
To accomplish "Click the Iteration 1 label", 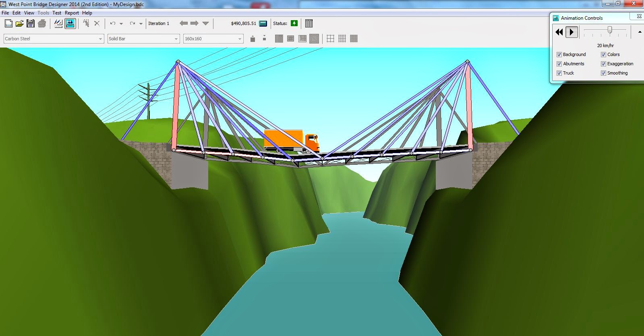I will 159,23.
